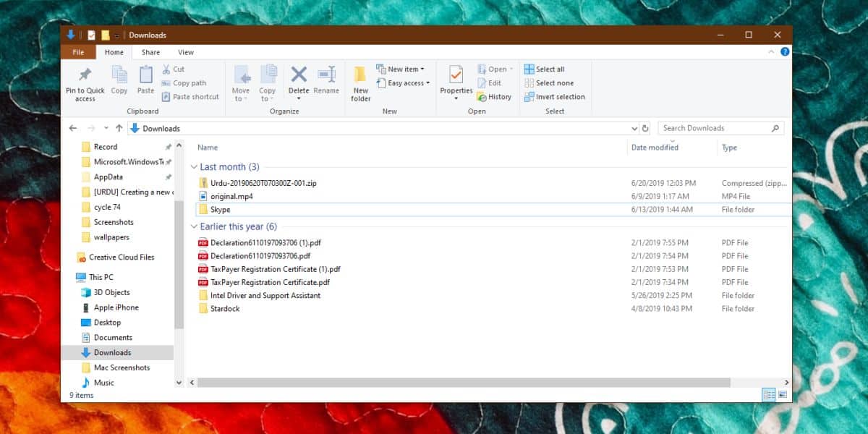Select Mac Screenshots in sidebar
Screen dimensions: 868x434
[x=116, y=367]
